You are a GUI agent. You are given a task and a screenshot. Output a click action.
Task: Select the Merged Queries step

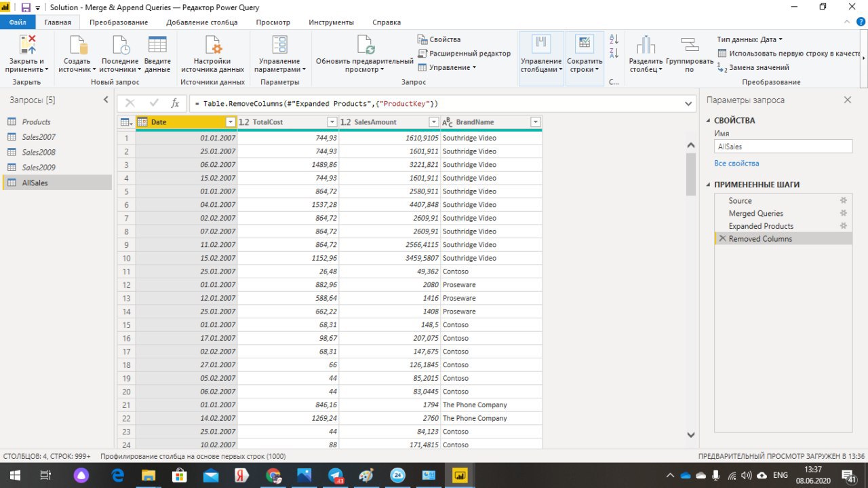click(783, 213)
